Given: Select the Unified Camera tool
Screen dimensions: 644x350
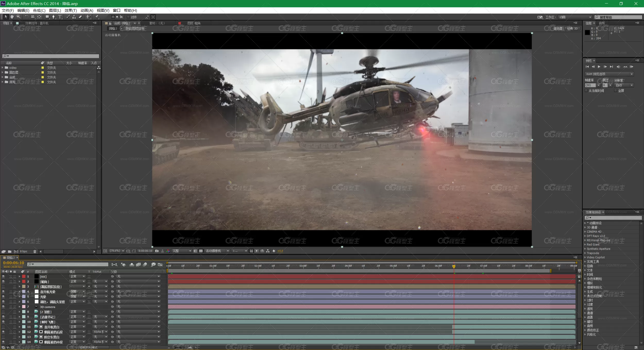Looking at the screenshot, I should 33,17.
